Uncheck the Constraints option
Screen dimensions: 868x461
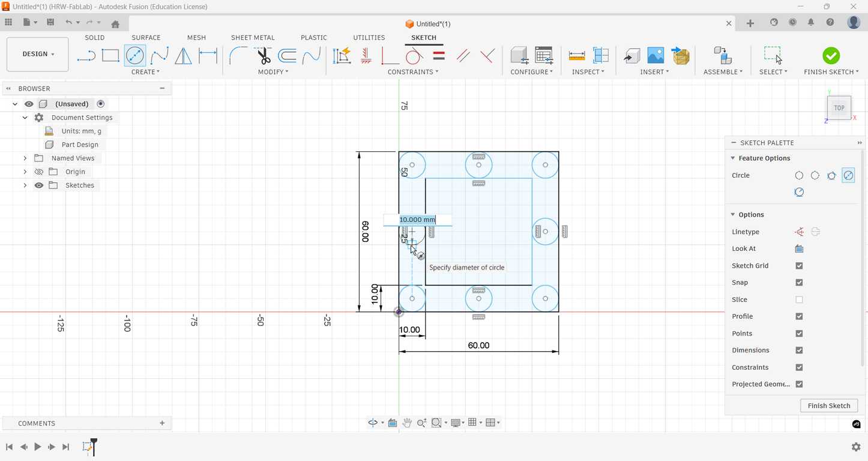click(x=799, y=367)
